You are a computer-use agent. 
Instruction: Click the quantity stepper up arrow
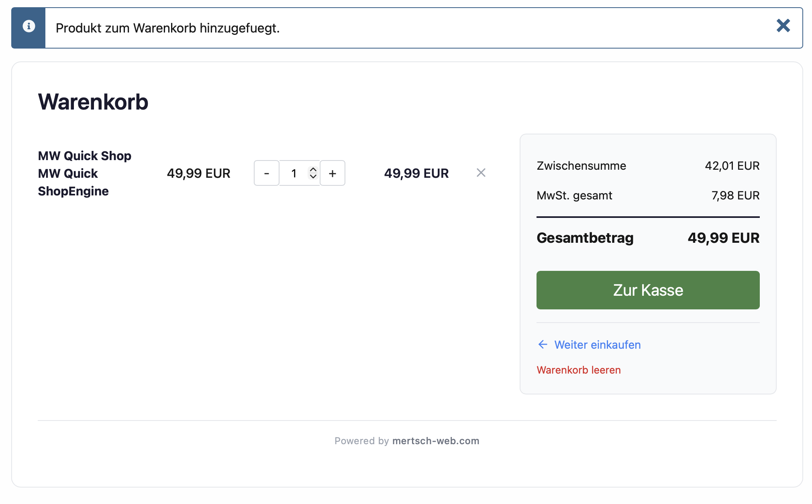click(x=313, y=170)
